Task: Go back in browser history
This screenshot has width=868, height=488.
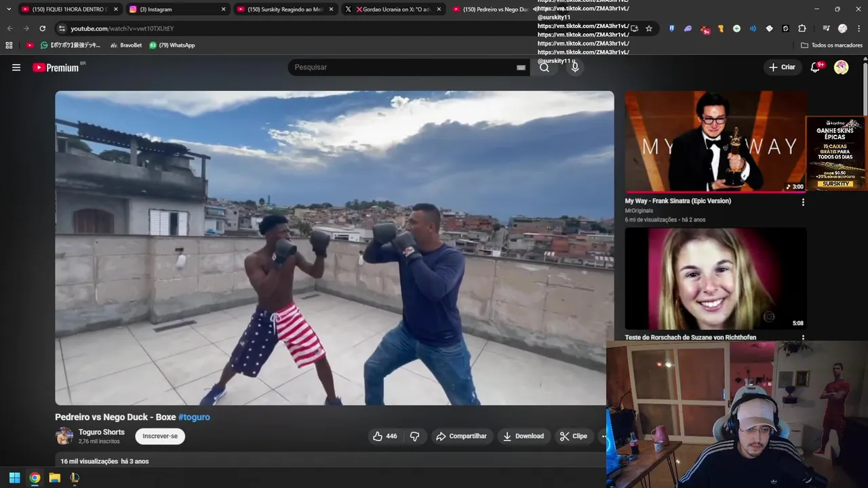Action: 9,28
